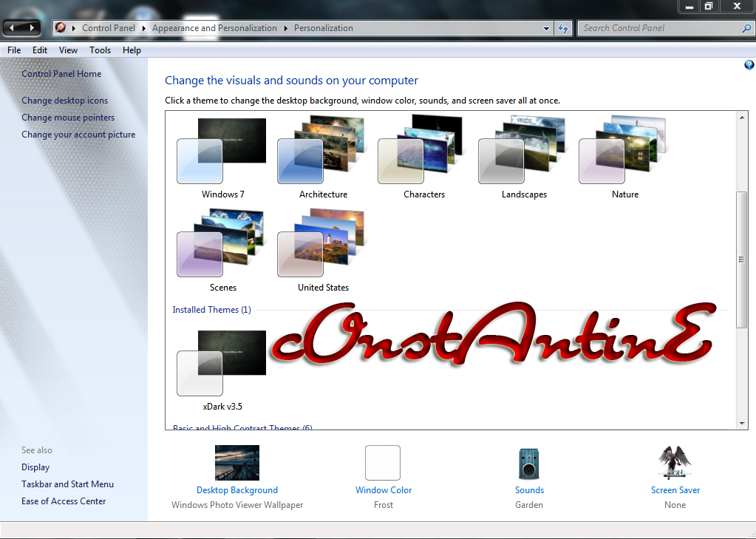Choose the United States theme
Image resolution: width=756 pixels, height=539 pixels.
tap(322, 250)
